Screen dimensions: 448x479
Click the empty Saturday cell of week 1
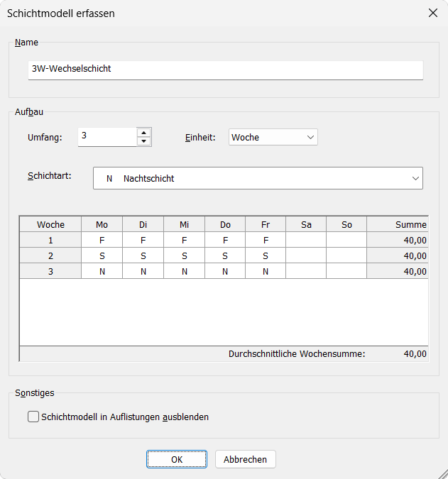pyautogui.click(x=306, y=240)
